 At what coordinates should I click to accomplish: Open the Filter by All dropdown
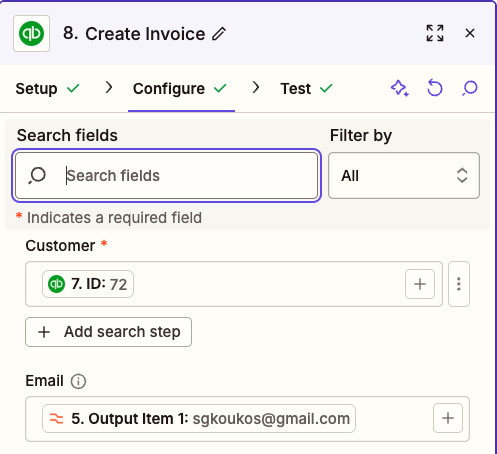pyautogui.click(x=404, y=176)
